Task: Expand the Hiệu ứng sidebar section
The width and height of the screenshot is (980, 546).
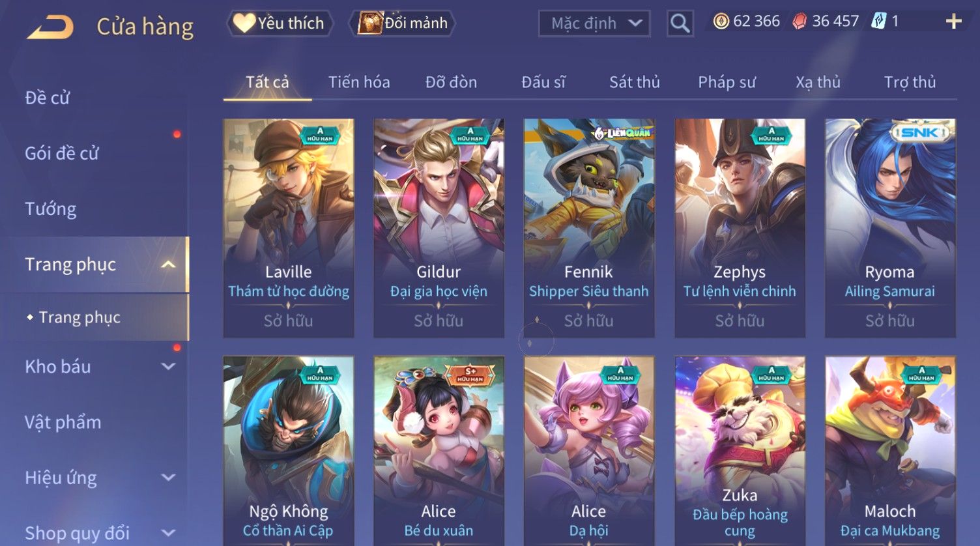Action: 168,478
